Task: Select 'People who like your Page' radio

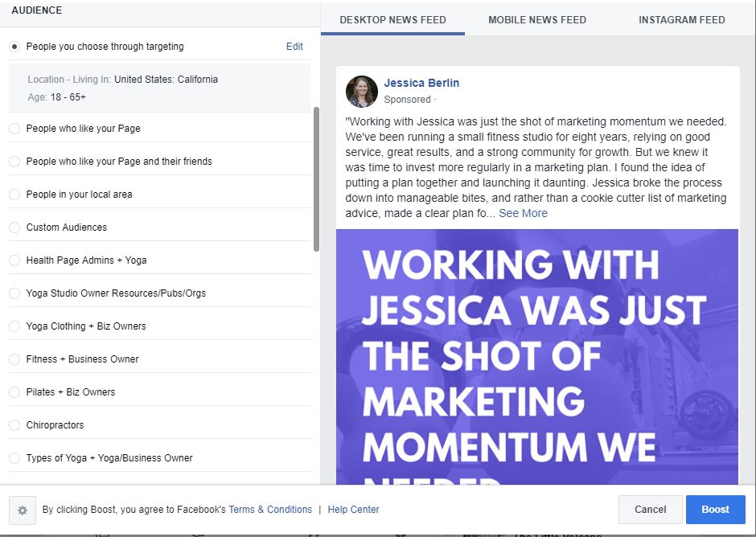Action: (14, 129)
